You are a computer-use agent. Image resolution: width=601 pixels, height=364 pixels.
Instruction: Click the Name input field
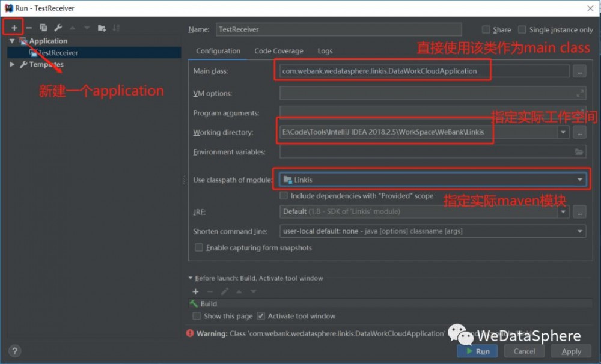point(339,29)
